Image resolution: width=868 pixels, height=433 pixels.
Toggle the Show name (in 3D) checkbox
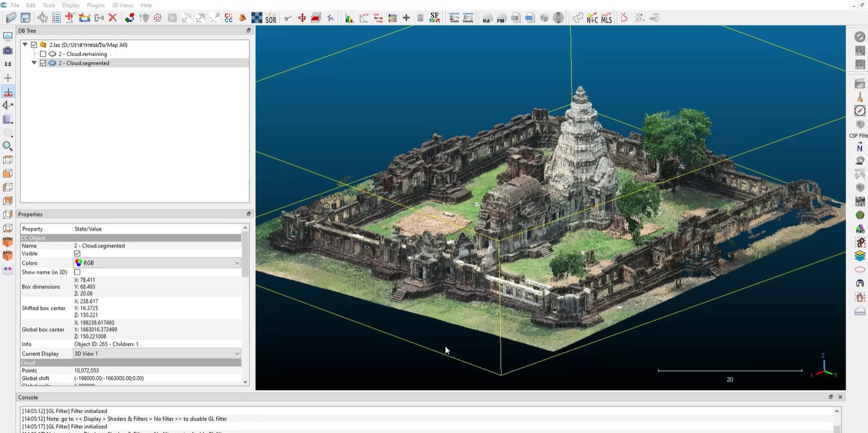point(77,272)
